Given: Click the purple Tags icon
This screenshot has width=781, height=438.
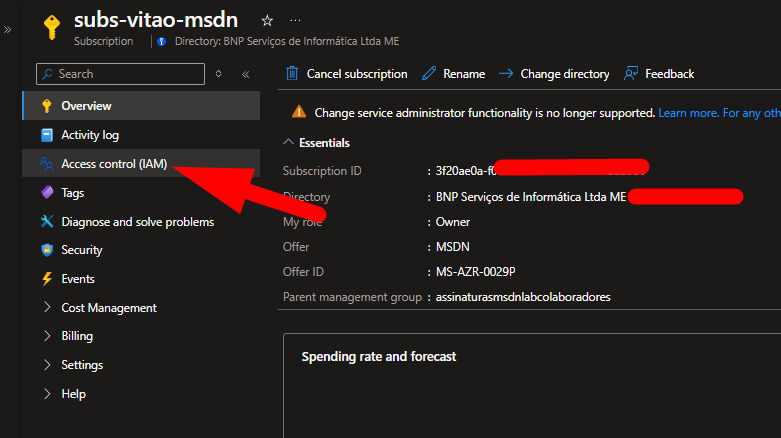Looking at the screenshot, I should coord(46,192).
